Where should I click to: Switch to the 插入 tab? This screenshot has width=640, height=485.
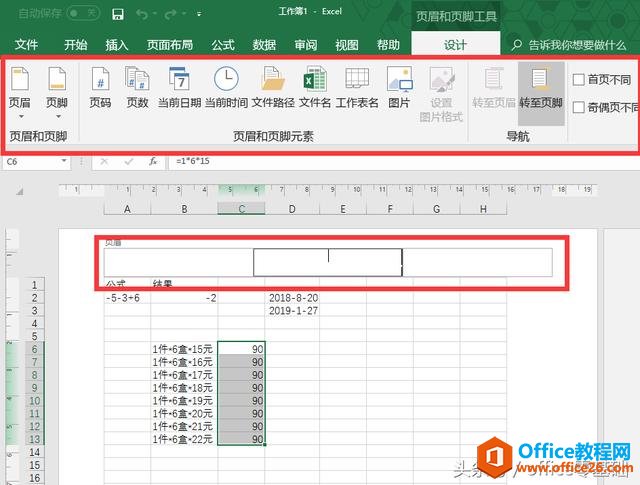click(117, 44)
